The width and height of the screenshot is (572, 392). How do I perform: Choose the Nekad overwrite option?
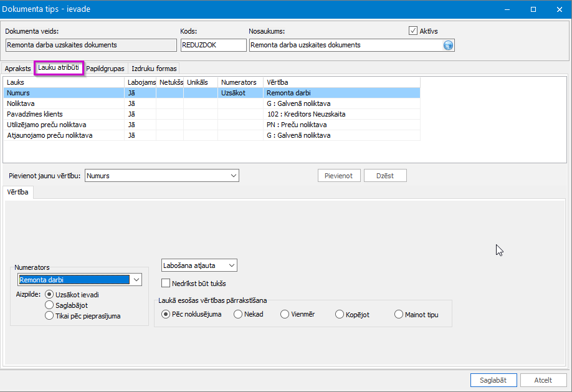coord(238,314)
